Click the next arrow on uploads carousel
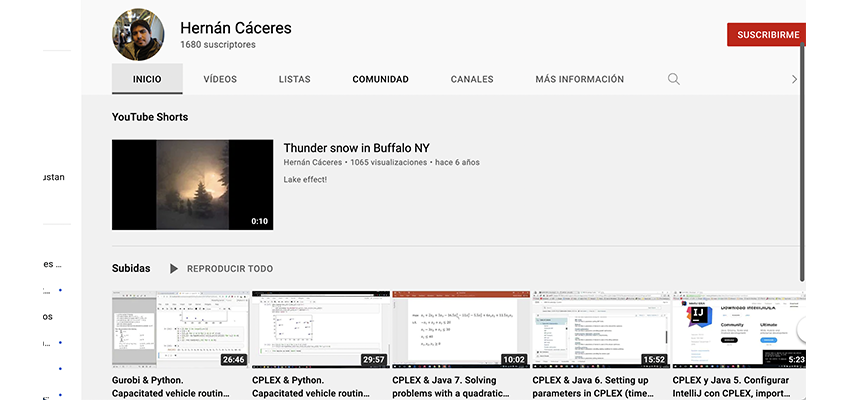This screenshot has height=400, width=850. (801, 330)
